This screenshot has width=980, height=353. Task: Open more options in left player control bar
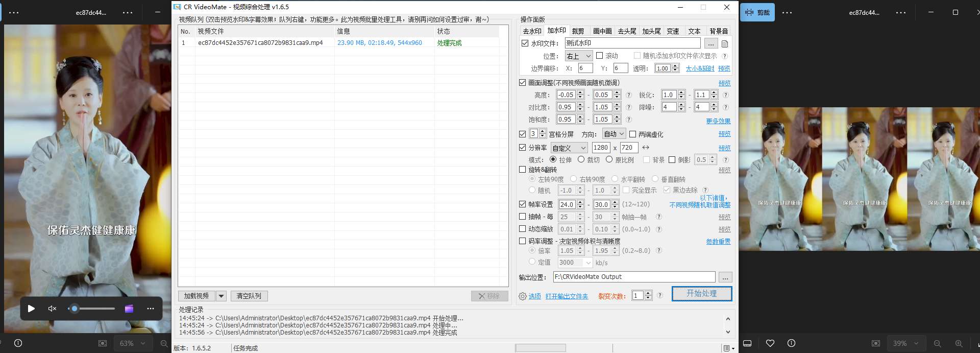coord(150,309)
